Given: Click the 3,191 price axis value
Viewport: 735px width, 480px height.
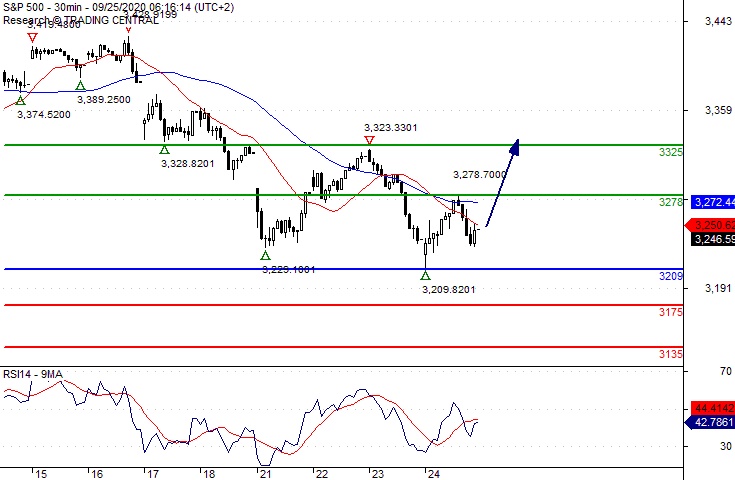Looking at the screenshot, I should 718,288.
